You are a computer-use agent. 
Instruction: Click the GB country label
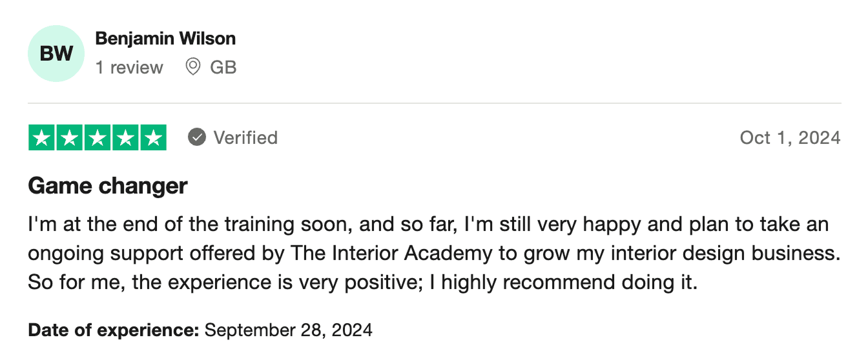[x=223, y=67]
